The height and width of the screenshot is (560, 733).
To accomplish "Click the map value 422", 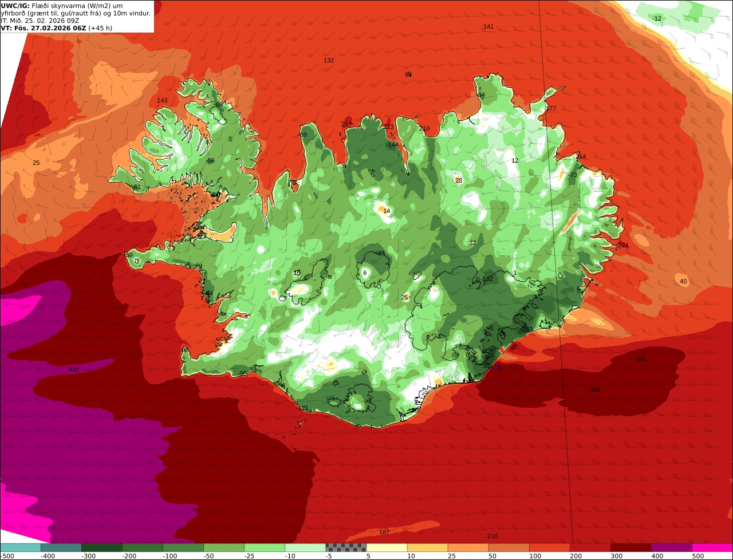I will coord(74,370).
